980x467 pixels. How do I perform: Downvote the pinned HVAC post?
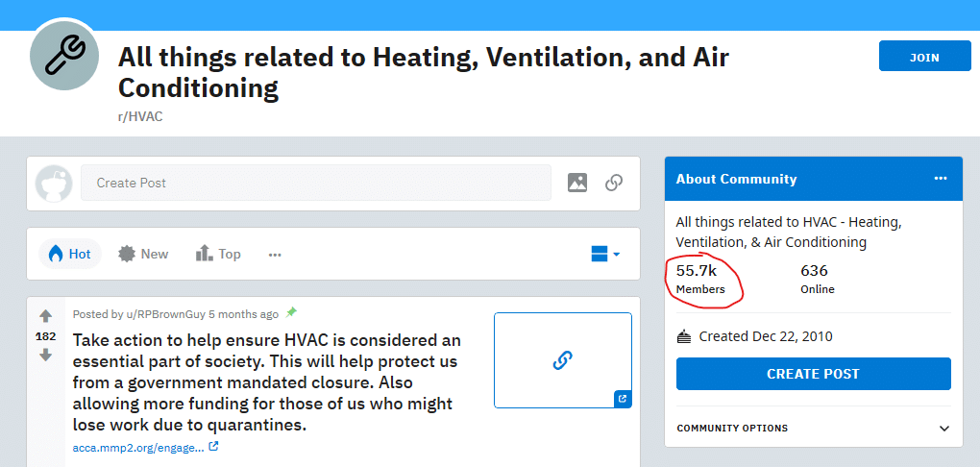coord(45,356)
